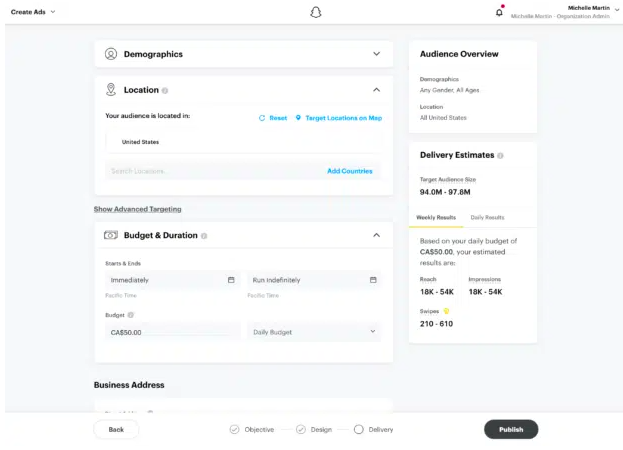The width and height of the screenshot is (623, 450).
Task: Open Show Advanced Targeting link
Action: click(x=137, y=209)
